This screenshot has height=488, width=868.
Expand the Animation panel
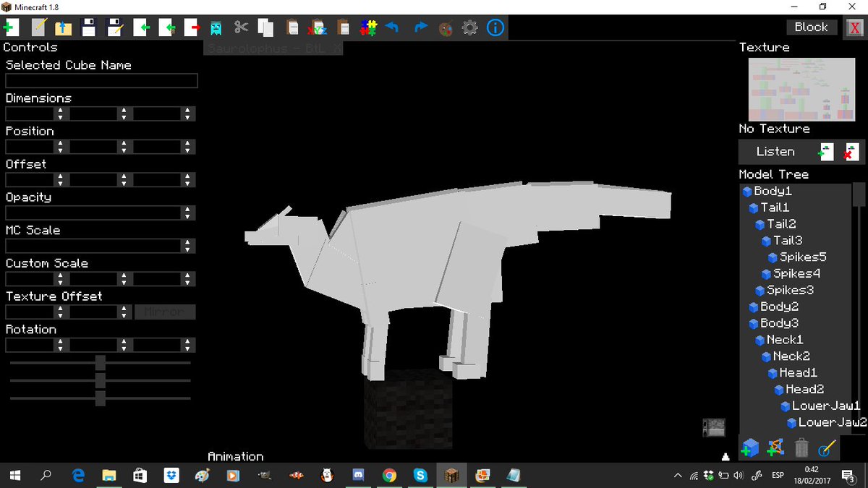tap(235, 456)
